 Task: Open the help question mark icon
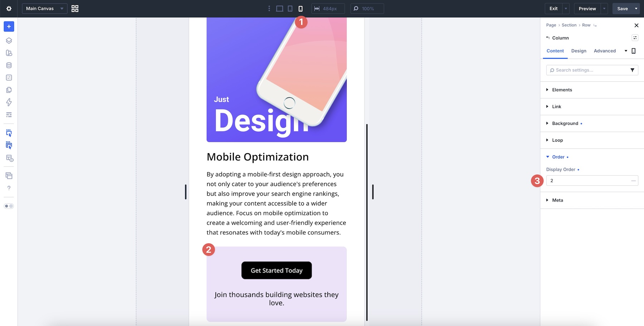pyautogui.click(x=9, y=188)
